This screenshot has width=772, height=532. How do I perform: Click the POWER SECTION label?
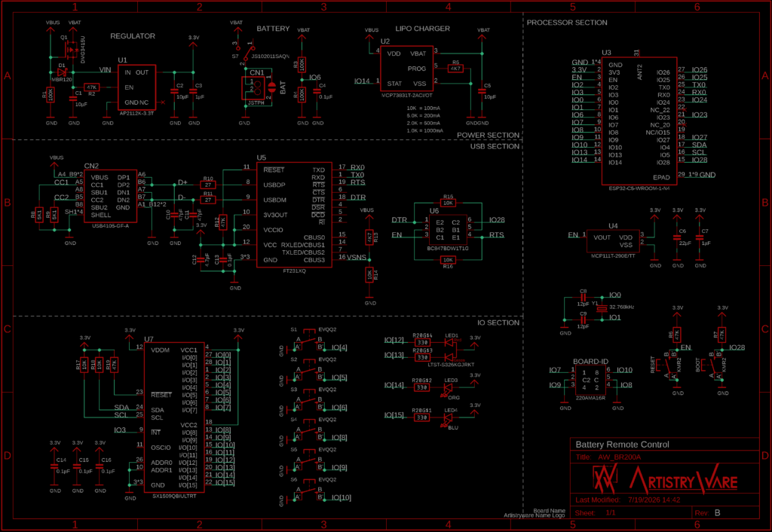point(488,135)
